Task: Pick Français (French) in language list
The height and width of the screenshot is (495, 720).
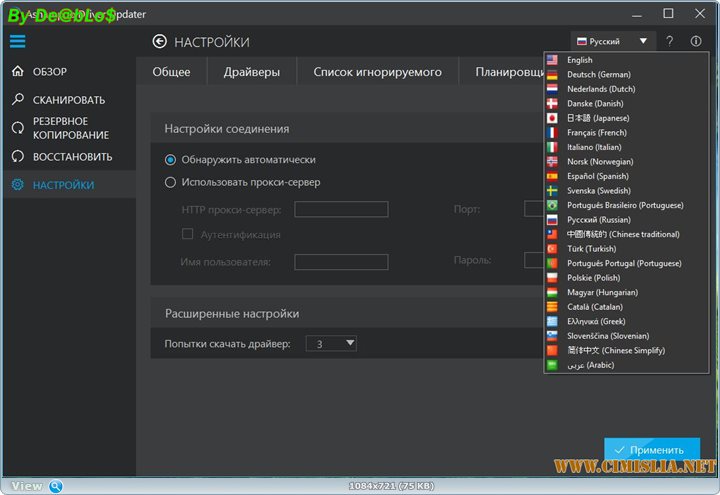Action: tap(596, 133)
